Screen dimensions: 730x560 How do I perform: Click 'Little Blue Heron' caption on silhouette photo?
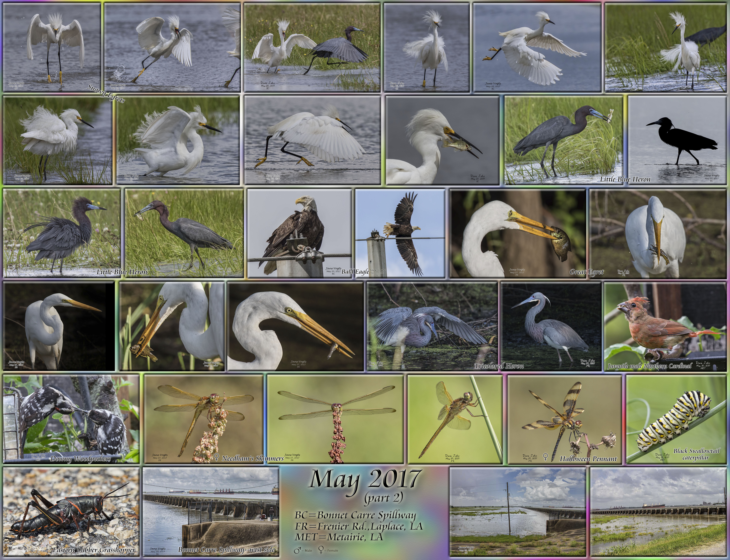625,179
